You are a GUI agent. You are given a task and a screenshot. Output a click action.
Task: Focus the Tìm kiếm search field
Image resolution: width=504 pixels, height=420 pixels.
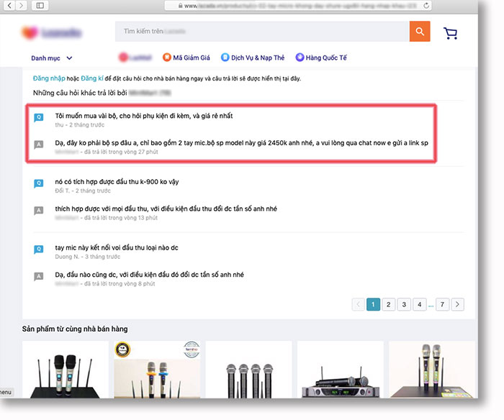(x=262, y=32)
